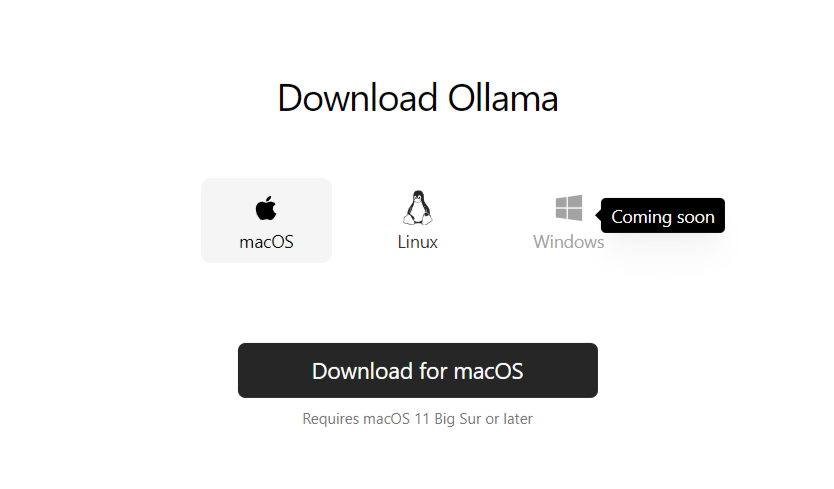Click the Apple logo icon
This screenshot has height=489, width=834.
point(266,208)
